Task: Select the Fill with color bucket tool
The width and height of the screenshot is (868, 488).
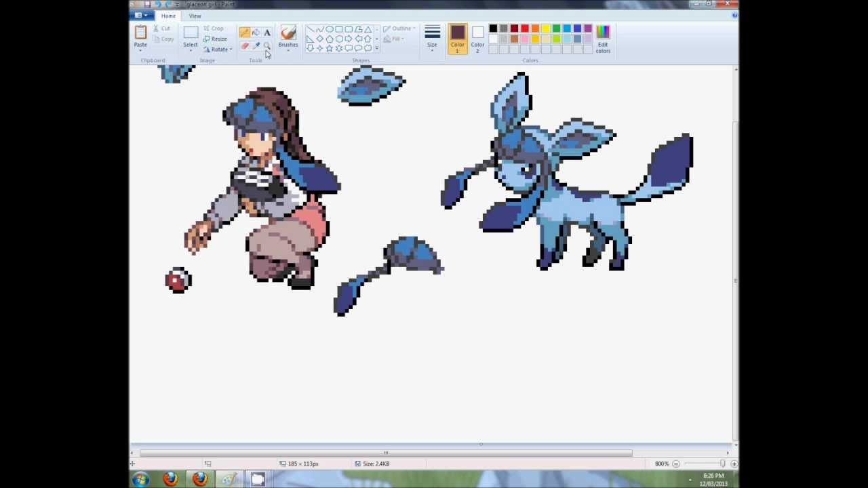Action: click(256, 32)
